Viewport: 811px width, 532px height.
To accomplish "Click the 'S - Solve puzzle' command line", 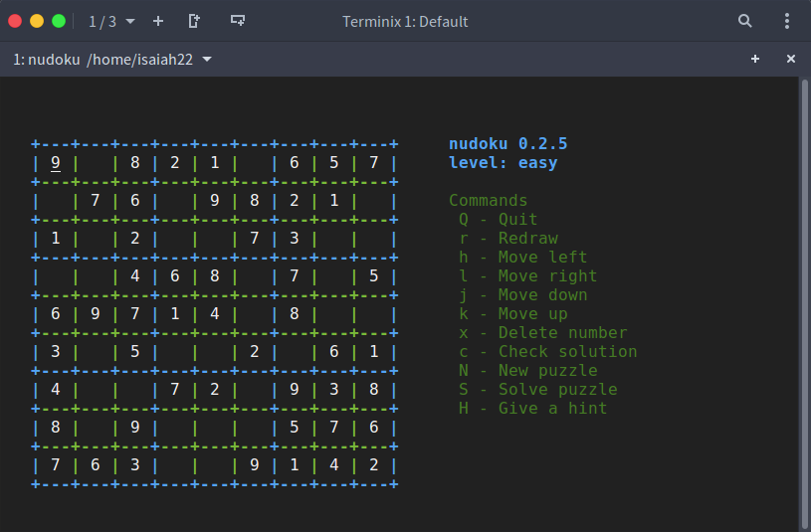I will coord(538,390).
